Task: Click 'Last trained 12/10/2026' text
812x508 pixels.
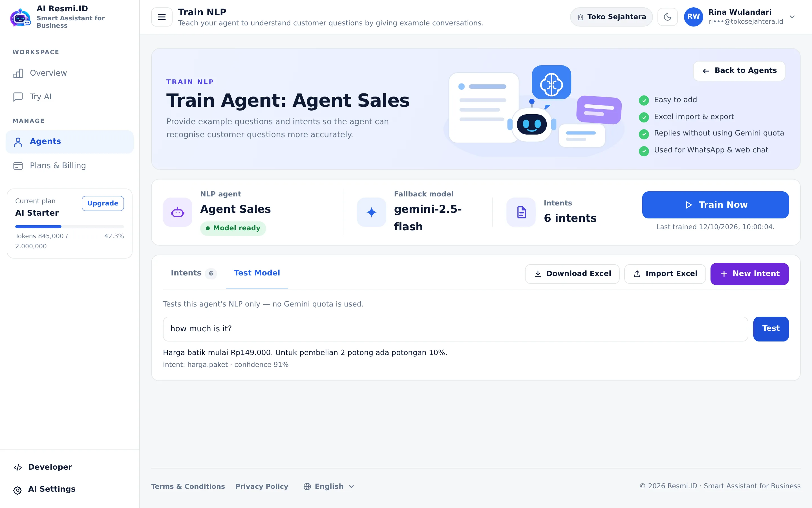Action: (x=715, y=227)
